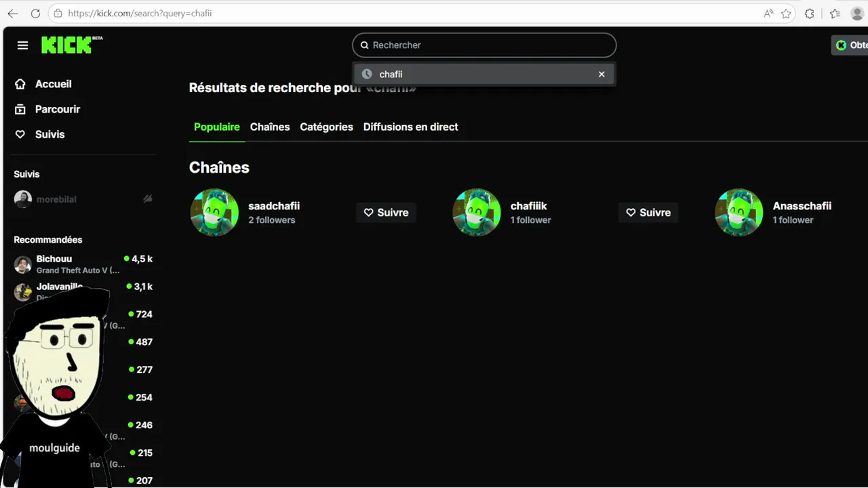
Task: Switch to Diffusions en direct tab
Action: 411,127
